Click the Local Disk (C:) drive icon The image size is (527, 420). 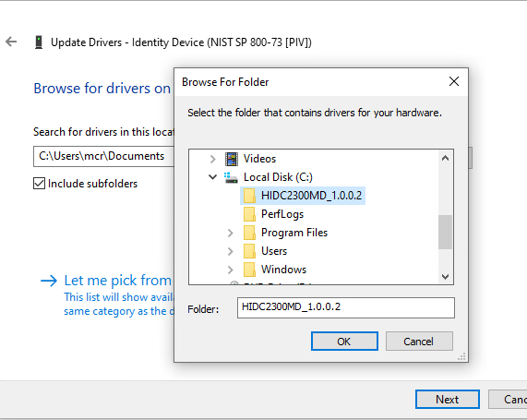pyautogui.click(x=231, y=177)
